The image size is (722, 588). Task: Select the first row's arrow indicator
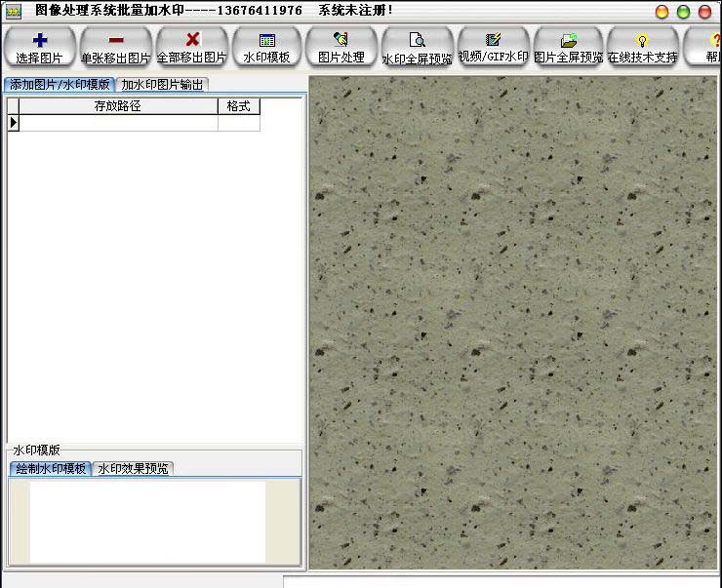[x=13, y=123]
